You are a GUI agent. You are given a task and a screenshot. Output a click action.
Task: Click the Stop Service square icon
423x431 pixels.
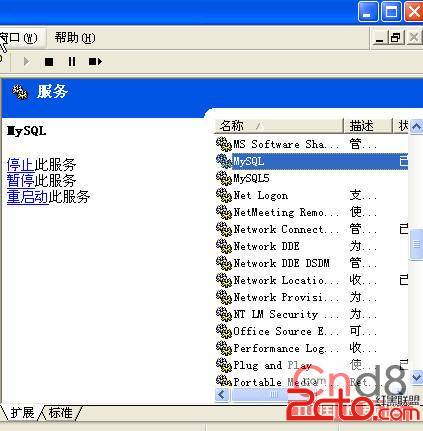pos(49,62)
